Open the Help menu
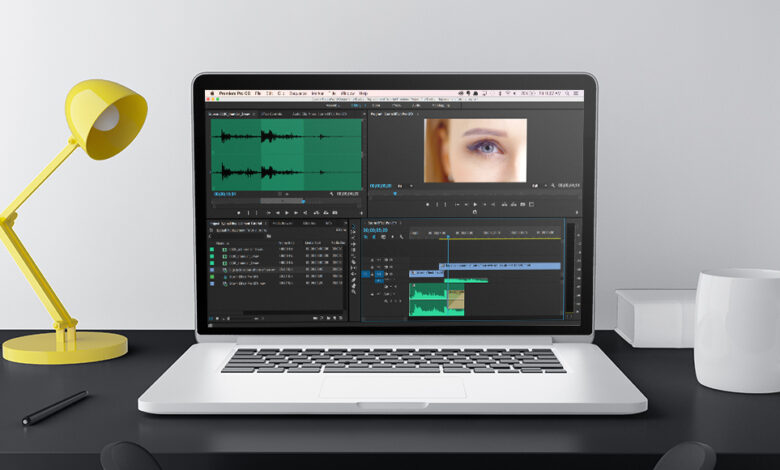Screen dimensions: 780x470 (363, 93)
